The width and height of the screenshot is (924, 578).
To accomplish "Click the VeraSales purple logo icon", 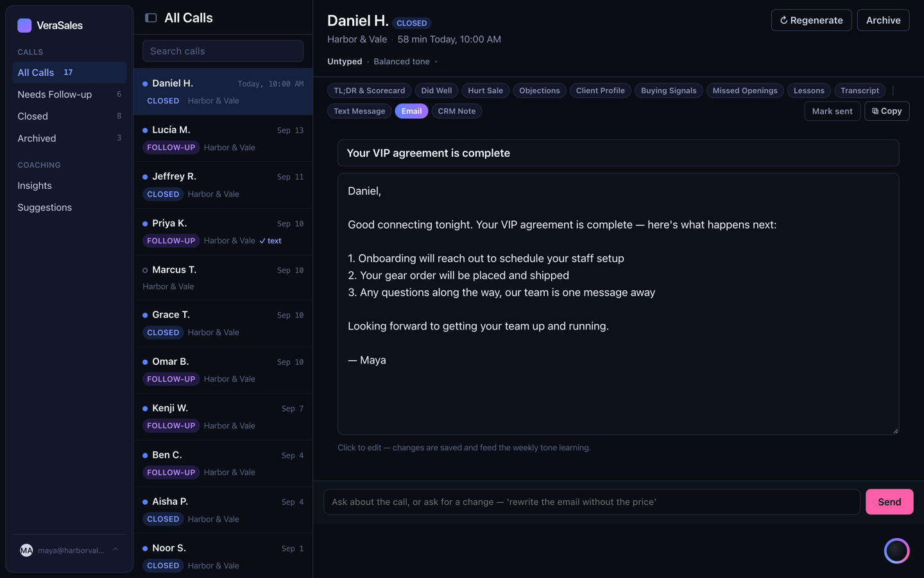I will tap(24, 25).
